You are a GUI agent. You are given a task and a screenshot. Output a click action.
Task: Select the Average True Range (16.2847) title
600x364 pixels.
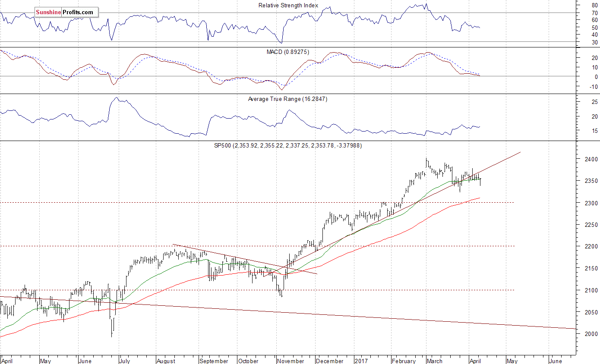click(x=288, y=99)
